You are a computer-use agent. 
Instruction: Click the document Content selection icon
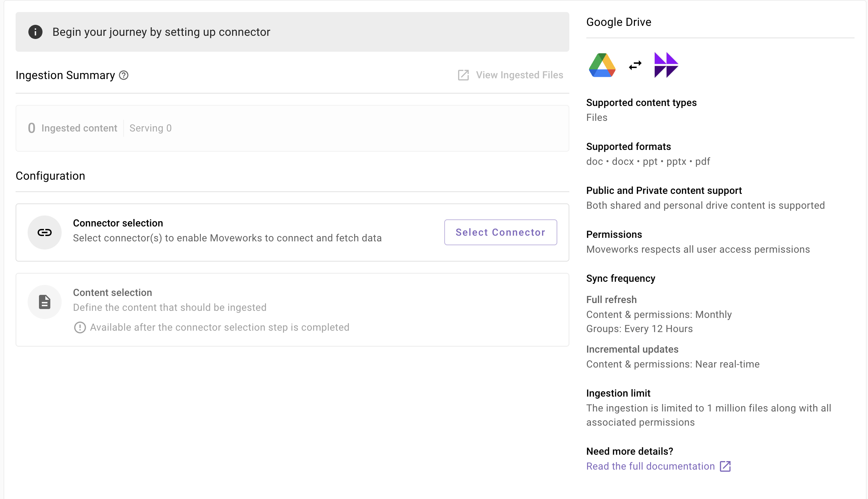(45, 302)
